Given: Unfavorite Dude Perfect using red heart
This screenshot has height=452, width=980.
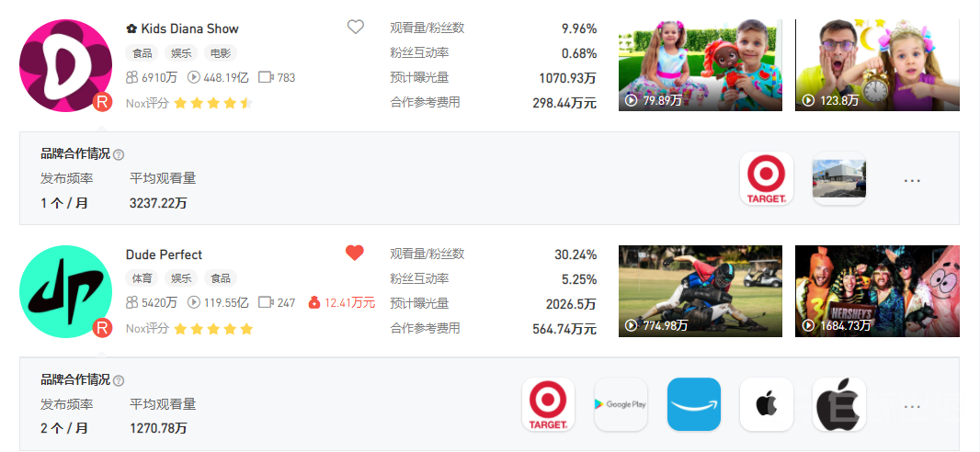Looking at the screenshot, I should click(355, 254).
